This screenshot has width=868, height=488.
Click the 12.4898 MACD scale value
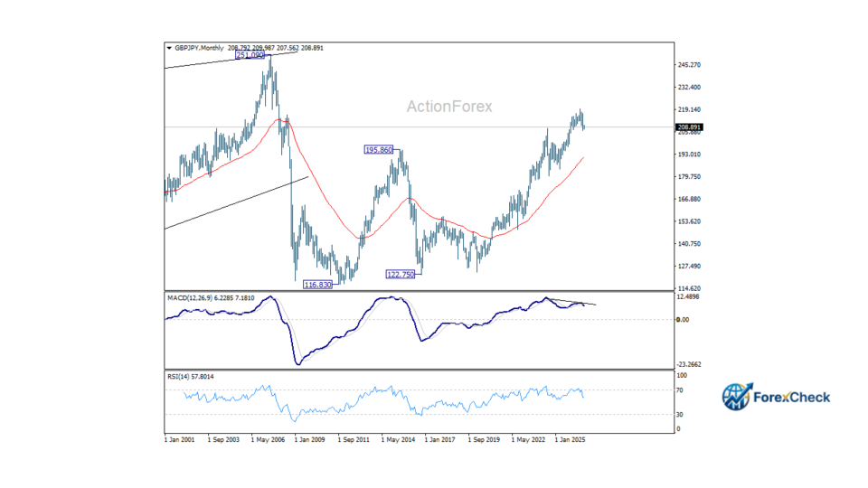[x=688, y=297]
